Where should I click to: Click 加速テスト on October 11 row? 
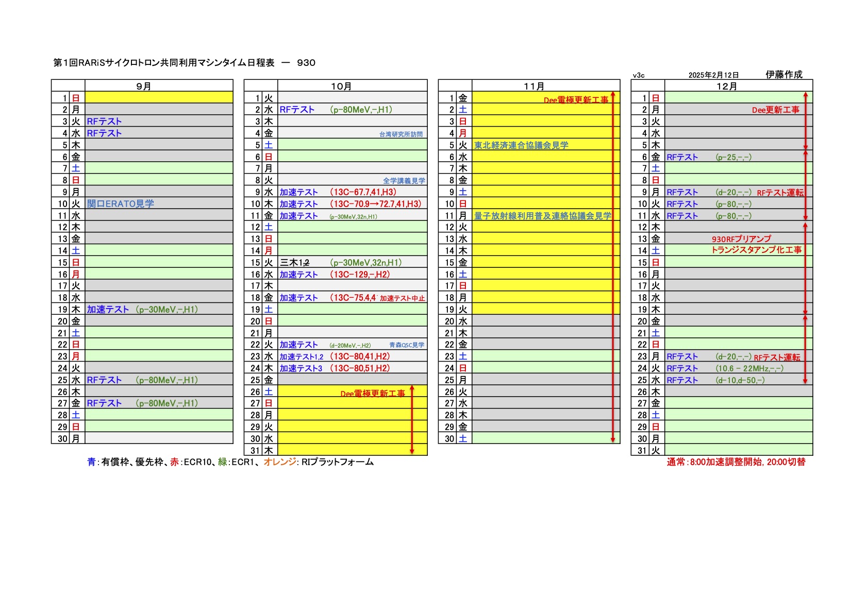tap(298, 216)
